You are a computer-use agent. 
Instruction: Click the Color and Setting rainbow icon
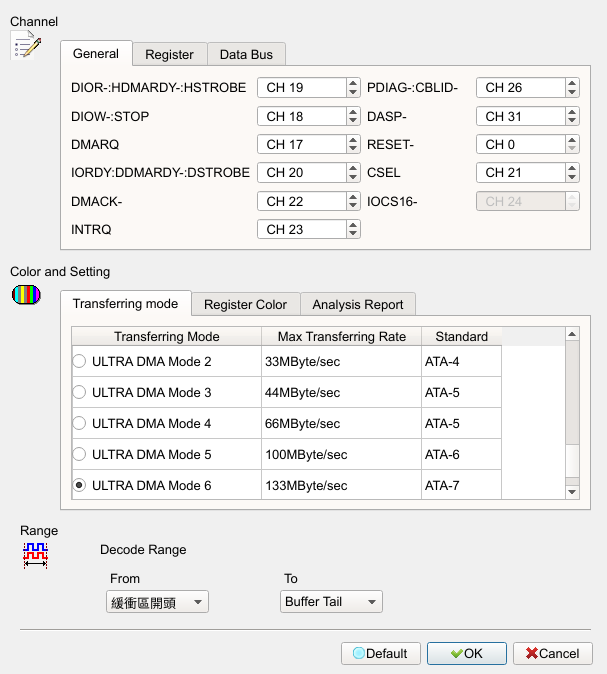[26, 295]
